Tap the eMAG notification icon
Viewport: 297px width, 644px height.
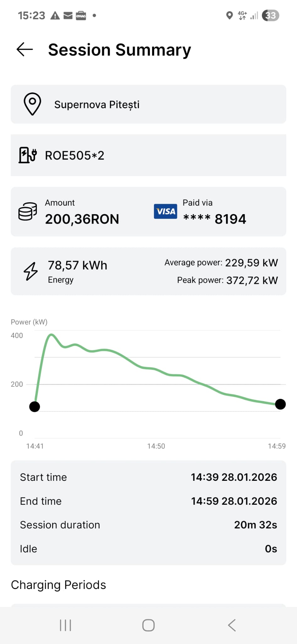[x=81, y=15]
